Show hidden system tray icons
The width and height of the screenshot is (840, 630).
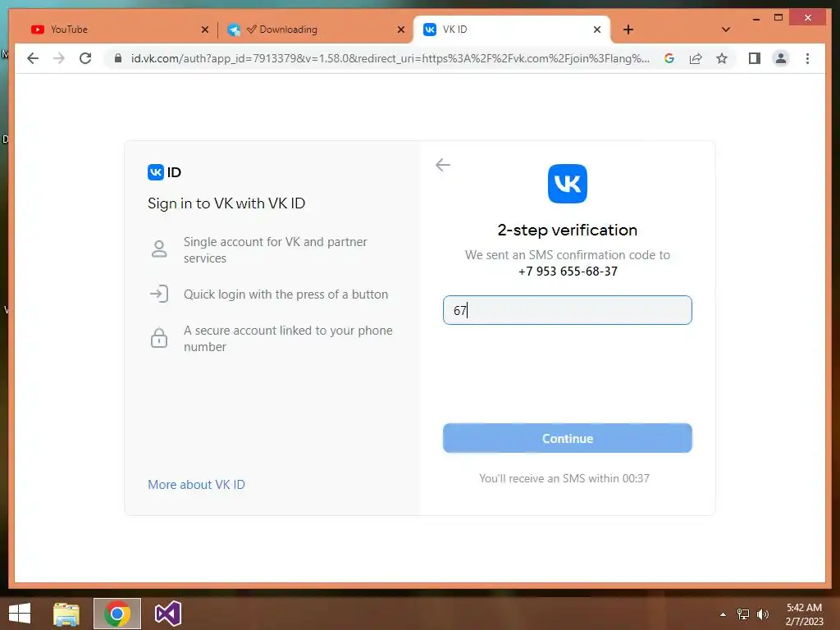click(724, 614)
